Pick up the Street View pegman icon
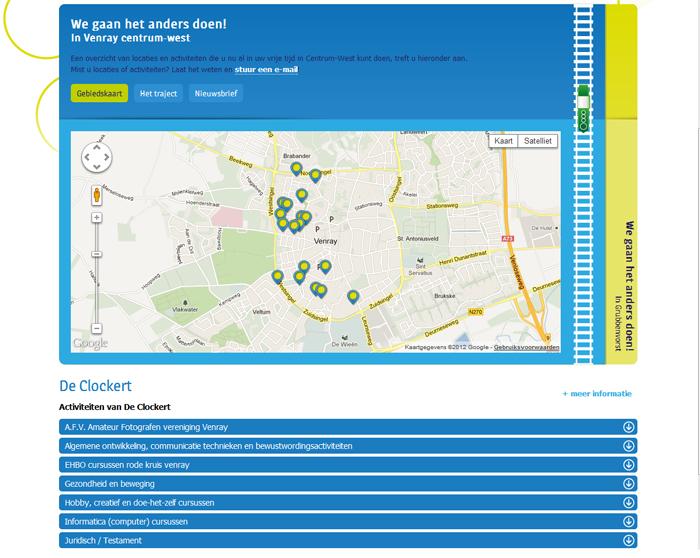This screenshot has width=700, height=558. click(x=97, y=194)
